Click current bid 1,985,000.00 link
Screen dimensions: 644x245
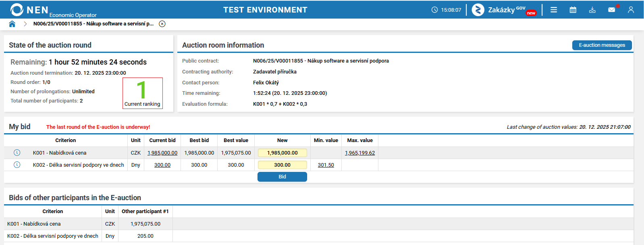tap(162, 153)
